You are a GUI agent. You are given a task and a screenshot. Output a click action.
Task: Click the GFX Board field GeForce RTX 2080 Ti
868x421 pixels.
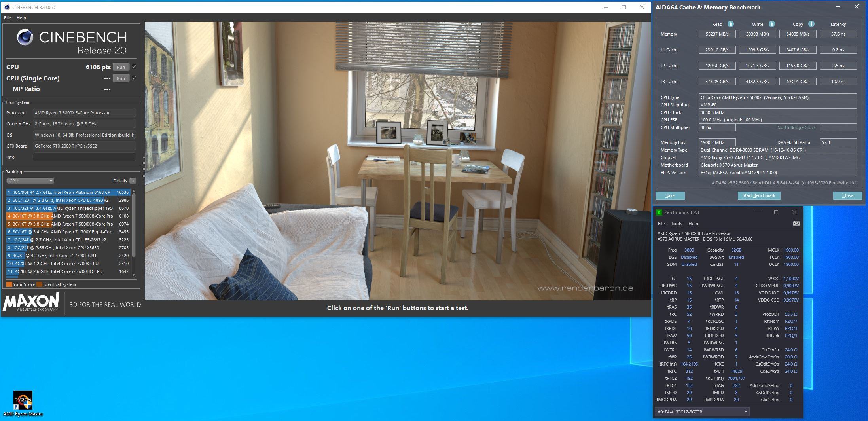click(84, 146)
